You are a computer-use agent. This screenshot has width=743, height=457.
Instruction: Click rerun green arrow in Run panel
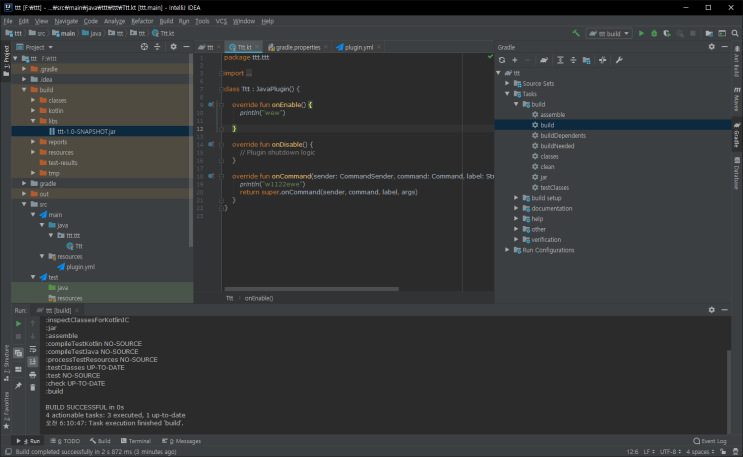click(18, 324)
